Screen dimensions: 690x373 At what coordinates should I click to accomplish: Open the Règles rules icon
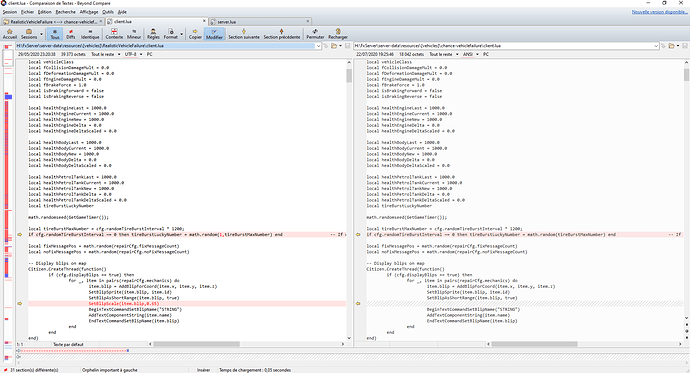pyautogui.click(x=153, y=34)
